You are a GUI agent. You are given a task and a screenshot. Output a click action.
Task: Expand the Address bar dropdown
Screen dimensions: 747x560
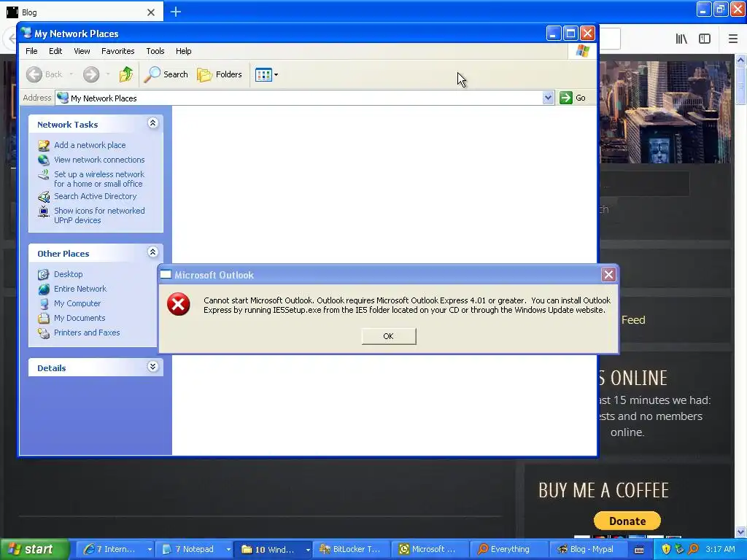click(x=548, y=98)
